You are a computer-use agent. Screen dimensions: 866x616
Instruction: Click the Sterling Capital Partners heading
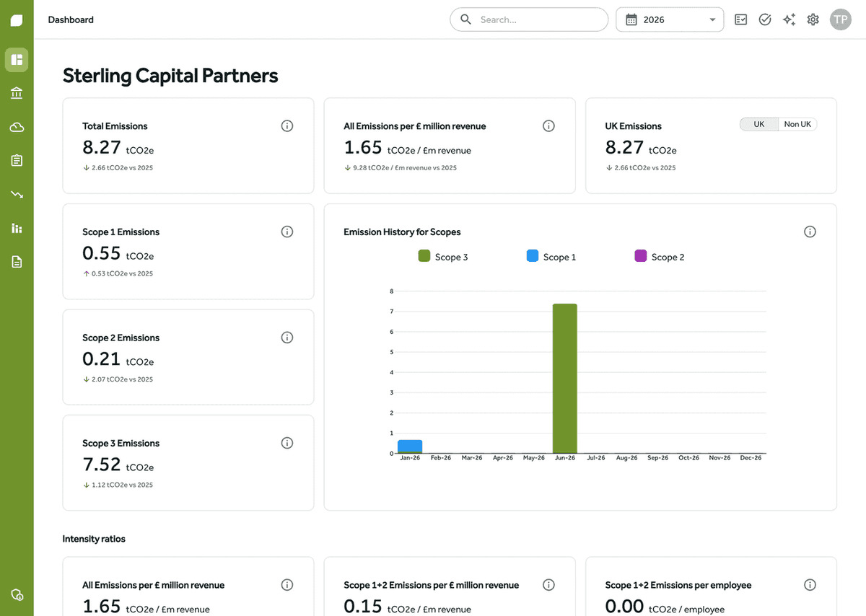click(x=170, y=76)
